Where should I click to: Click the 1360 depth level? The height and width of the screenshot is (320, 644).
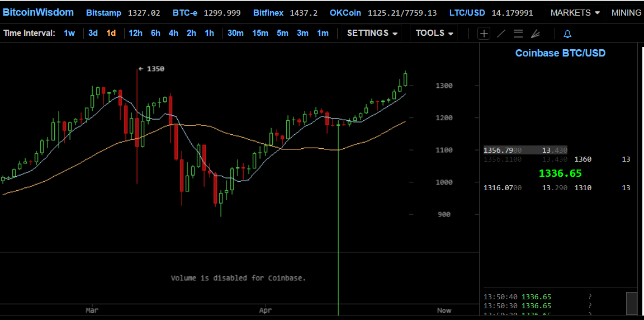tap(583, 159)
